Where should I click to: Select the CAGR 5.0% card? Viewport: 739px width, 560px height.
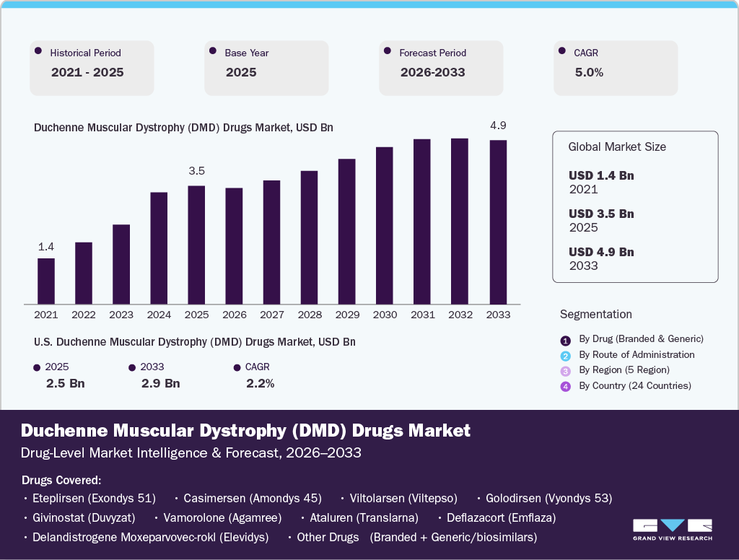[616, 68]
